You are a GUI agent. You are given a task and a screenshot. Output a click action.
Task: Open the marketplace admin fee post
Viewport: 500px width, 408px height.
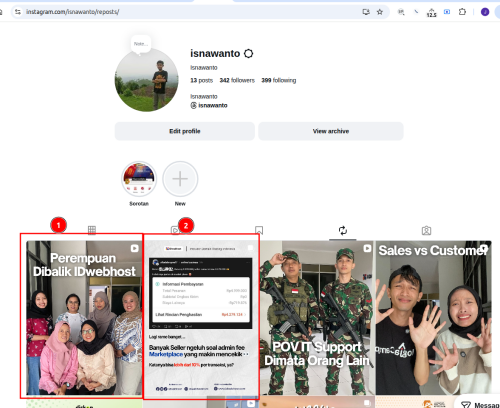point(201,318)
